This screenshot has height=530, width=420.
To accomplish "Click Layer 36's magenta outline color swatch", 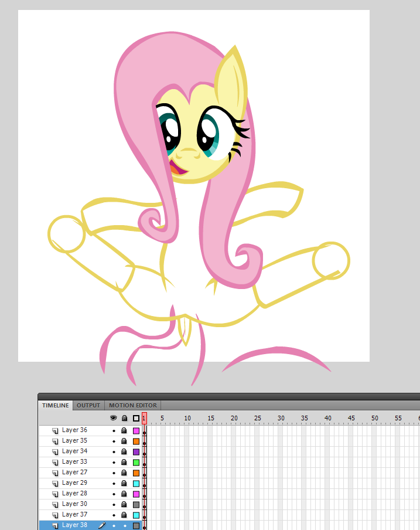I will (136, 431).
